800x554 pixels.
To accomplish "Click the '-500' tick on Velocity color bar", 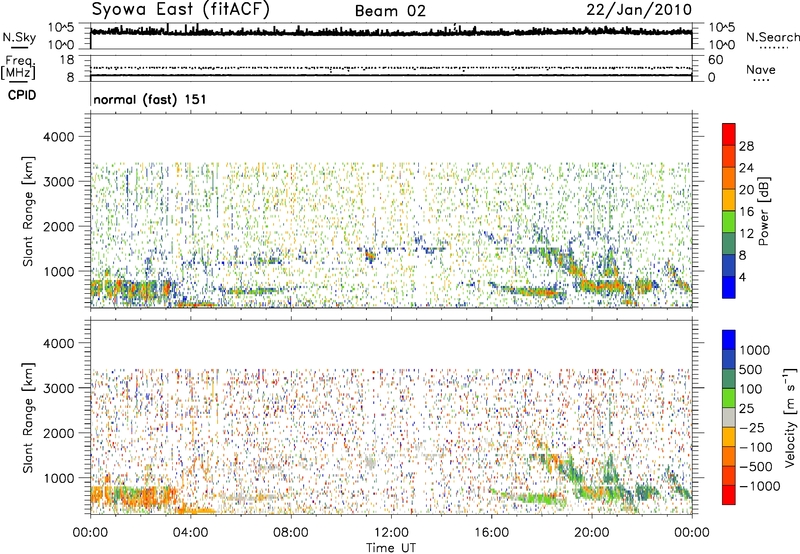I will tap(756, 467).
